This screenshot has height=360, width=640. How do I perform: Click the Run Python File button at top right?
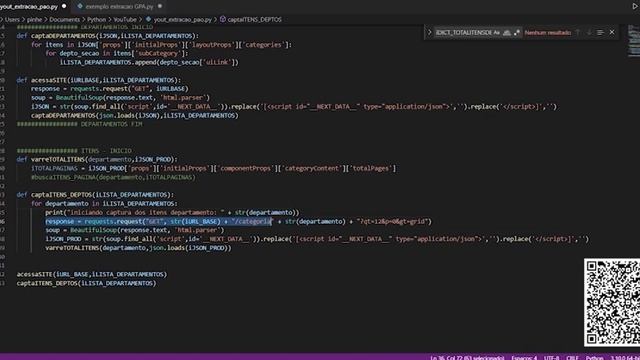pos(635,6)
